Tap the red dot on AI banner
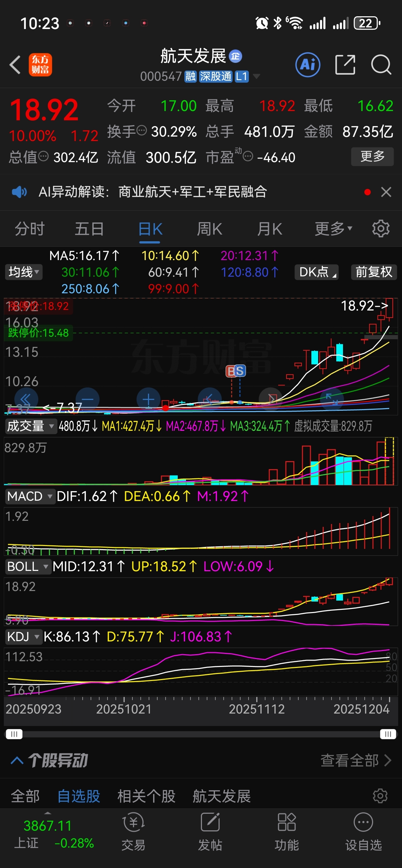Image resolution: width=402 pixels, height=868 pixels. click(x=368, y=192)
